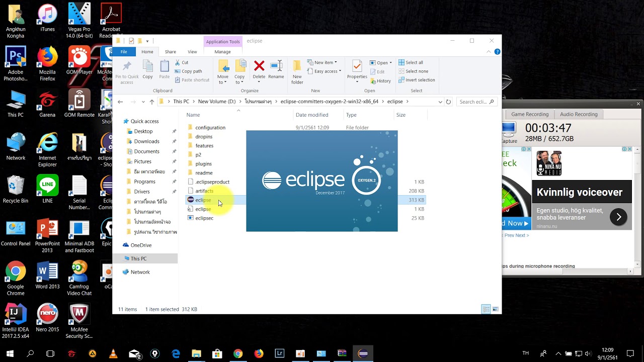
Task: Select the Nero 2015 desktop icon
Action: 47,318
